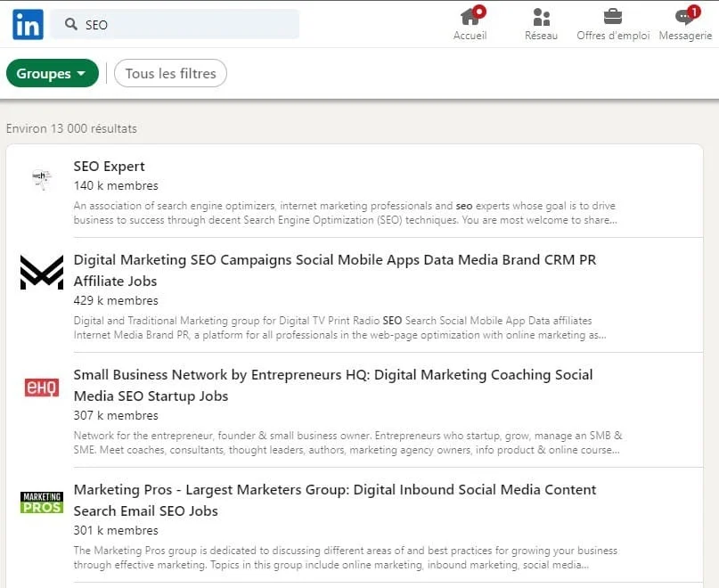Image resolution: width=719 pixels, height=588 pixels.
Task: Open the SEO Expert group title
Action: click(109, 166)
